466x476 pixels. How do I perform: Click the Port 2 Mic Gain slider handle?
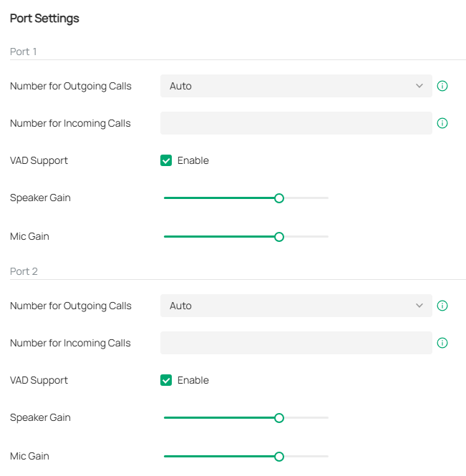coord(279,456)
